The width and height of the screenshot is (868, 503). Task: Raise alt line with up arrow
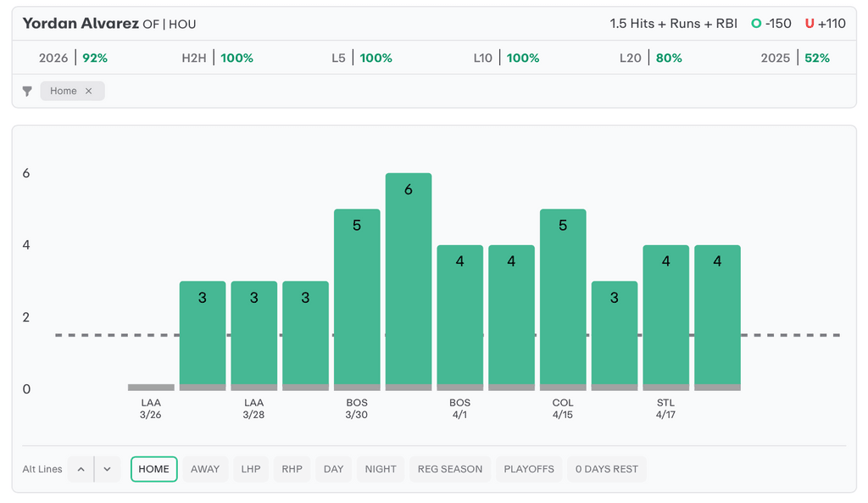click(81, 469)
